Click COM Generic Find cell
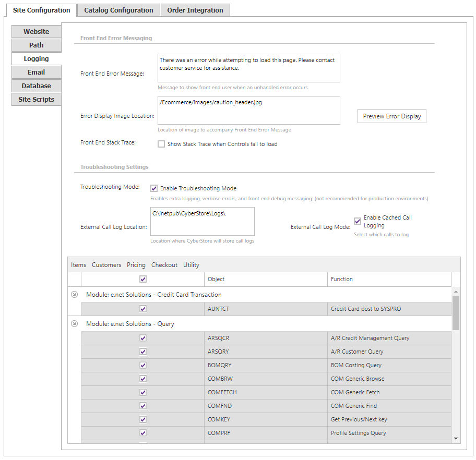Image resolution: width=476 pixels, height=460 pixels. point(389,406)
